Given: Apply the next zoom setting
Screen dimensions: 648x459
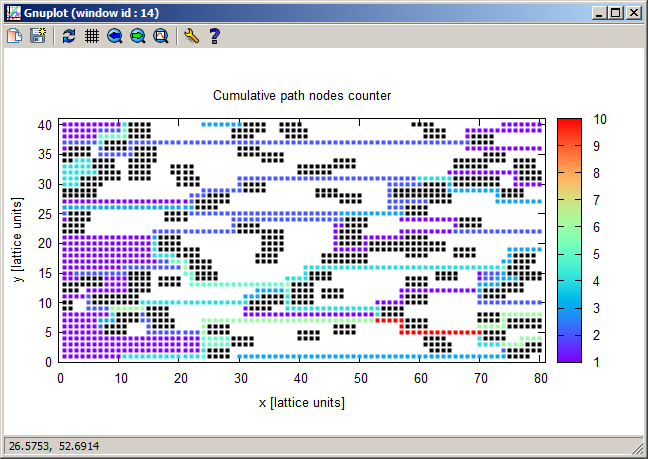Looking at the screenshot, I should pos(138,35).
